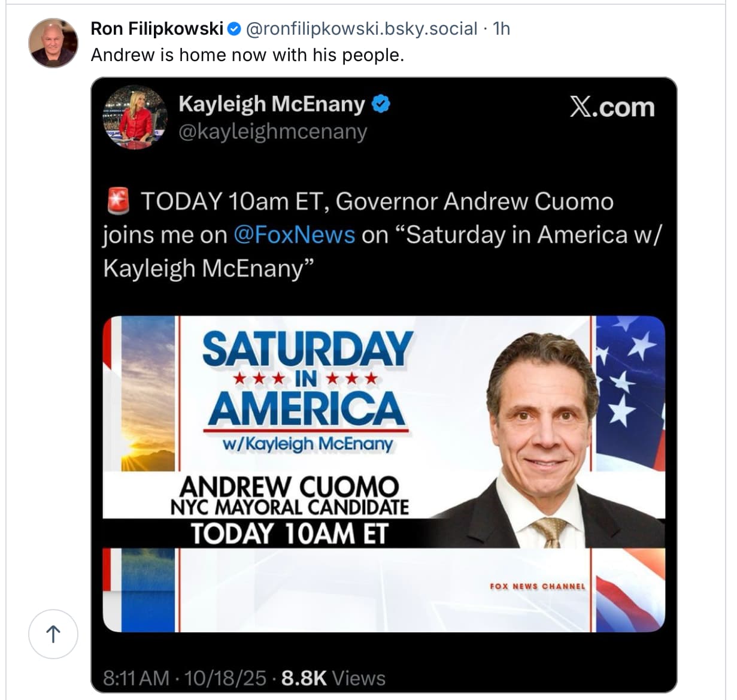737x700 pixels.
Task: Click the Fox News Channel logo text
Action: [537, 586]
